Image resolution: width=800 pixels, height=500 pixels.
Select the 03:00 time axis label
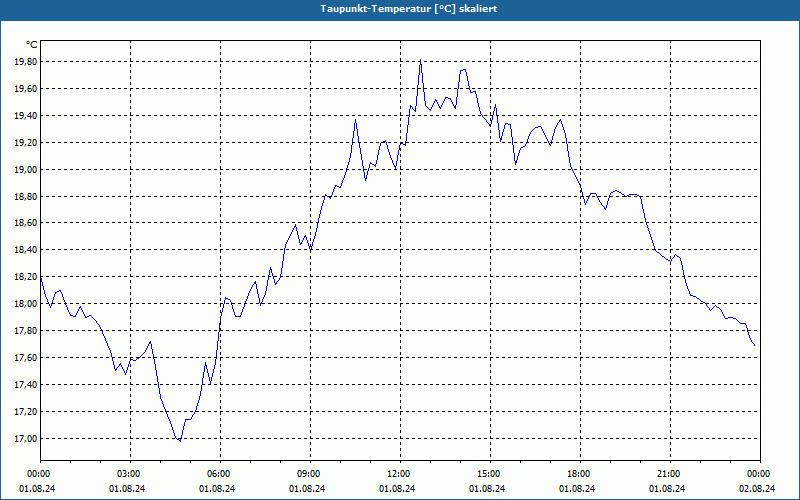click(x=128, y=474)
